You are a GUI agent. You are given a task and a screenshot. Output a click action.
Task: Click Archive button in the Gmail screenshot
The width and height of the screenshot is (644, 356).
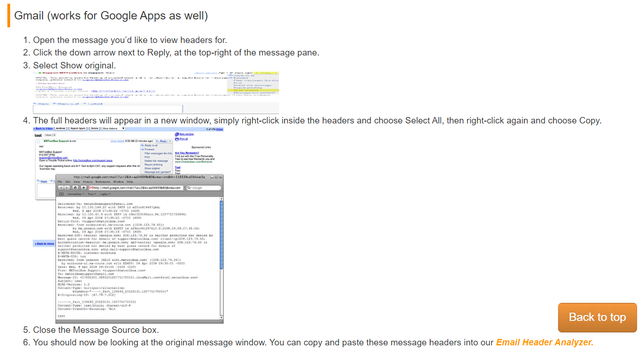pyautogui.click(x=61, y=129)
